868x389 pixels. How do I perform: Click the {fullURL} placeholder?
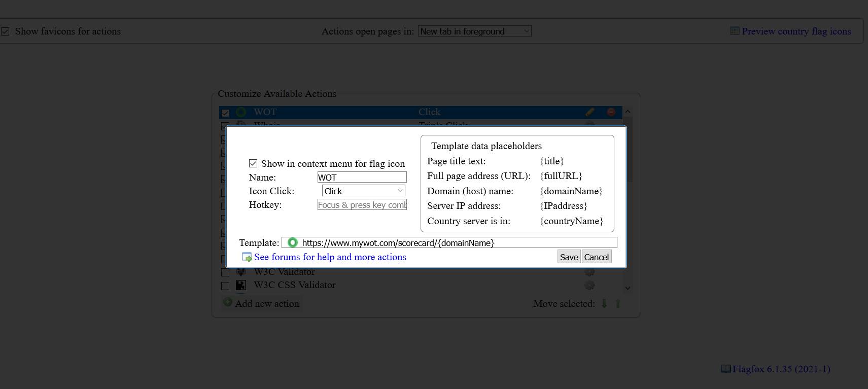tap(561, 176)
